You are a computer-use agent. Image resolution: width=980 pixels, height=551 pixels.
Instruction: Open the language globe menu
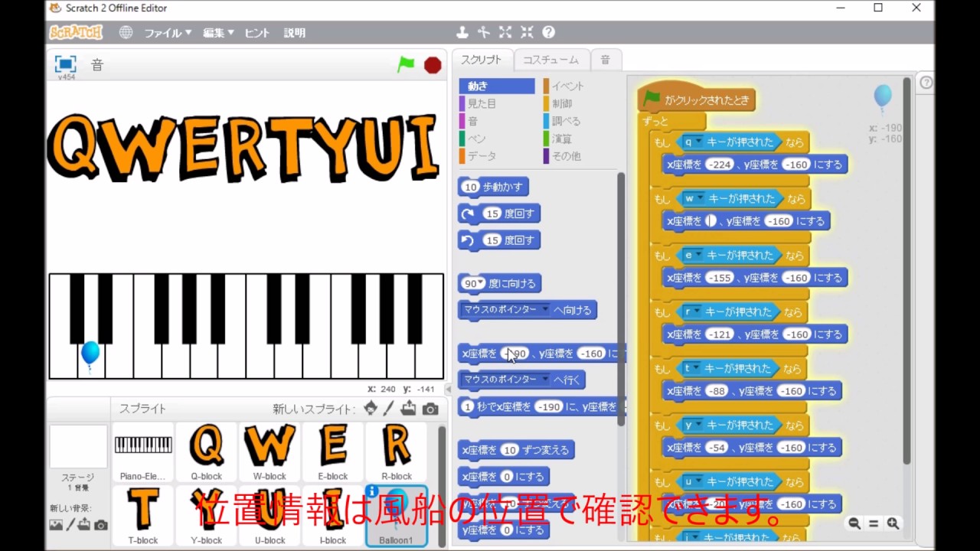[x=126, y=33]
